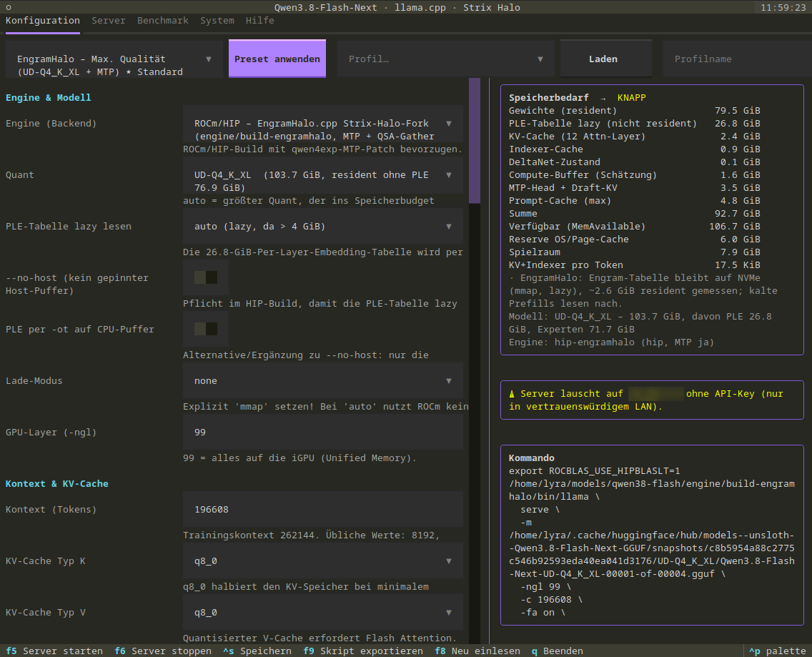Click the Spielraum 7.9 GiB row

coord(635,252)
